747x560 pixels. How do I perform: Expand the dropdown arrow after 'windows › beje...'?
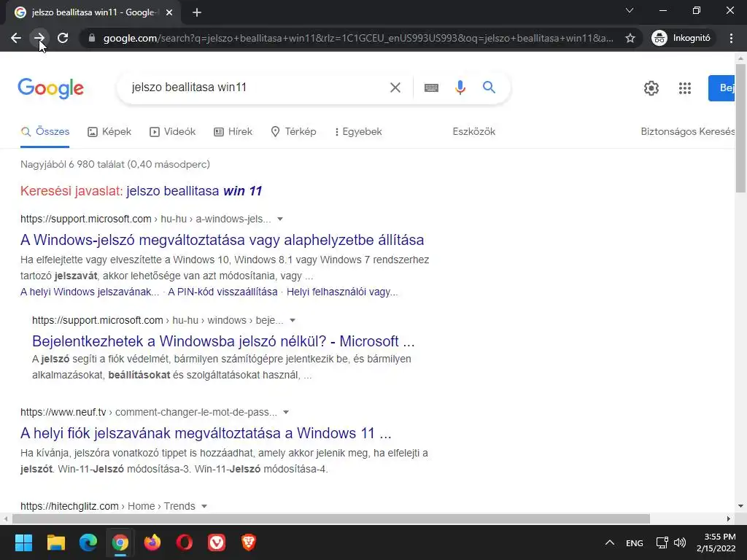293,321
